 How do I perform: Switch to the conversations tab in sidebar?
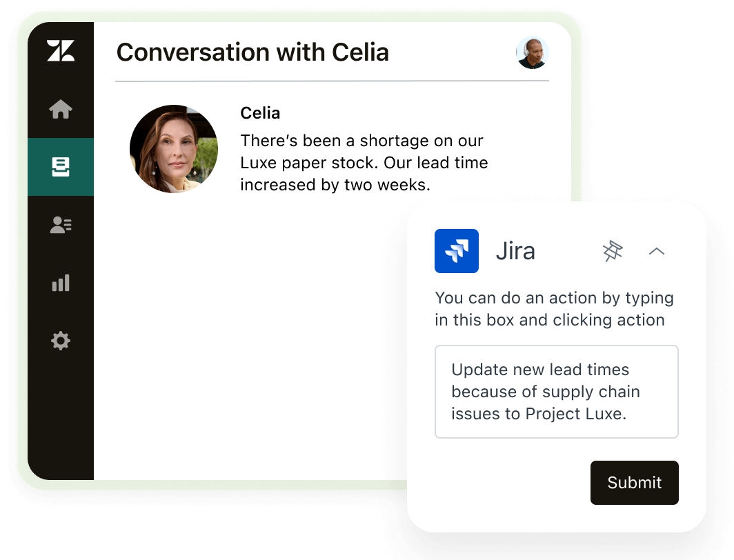(61, 166)
